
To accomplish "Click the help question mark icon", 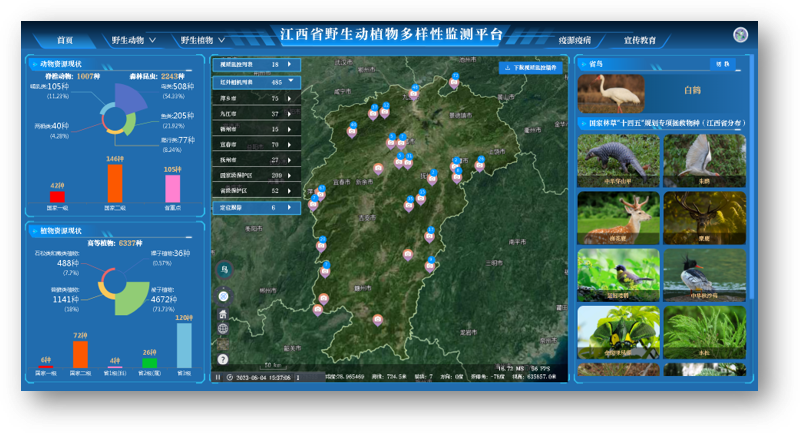I will click(x=223, y=358).
